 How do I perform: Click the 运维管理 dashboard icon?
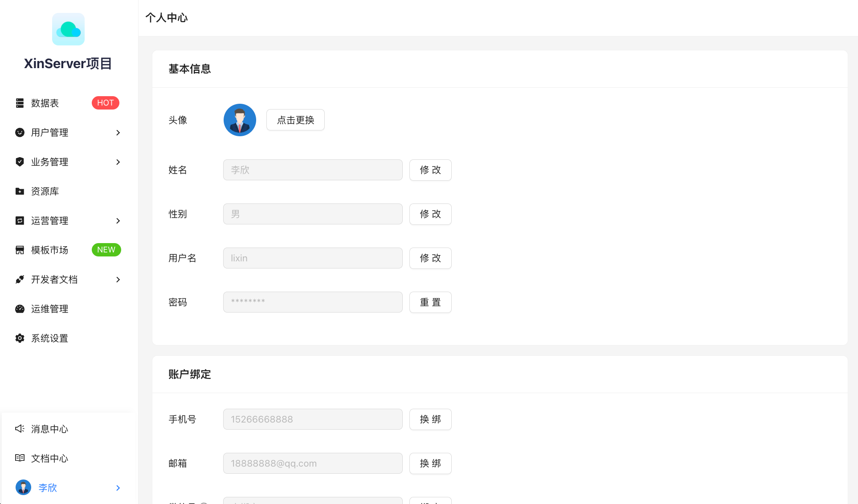(x=20, y=309)
